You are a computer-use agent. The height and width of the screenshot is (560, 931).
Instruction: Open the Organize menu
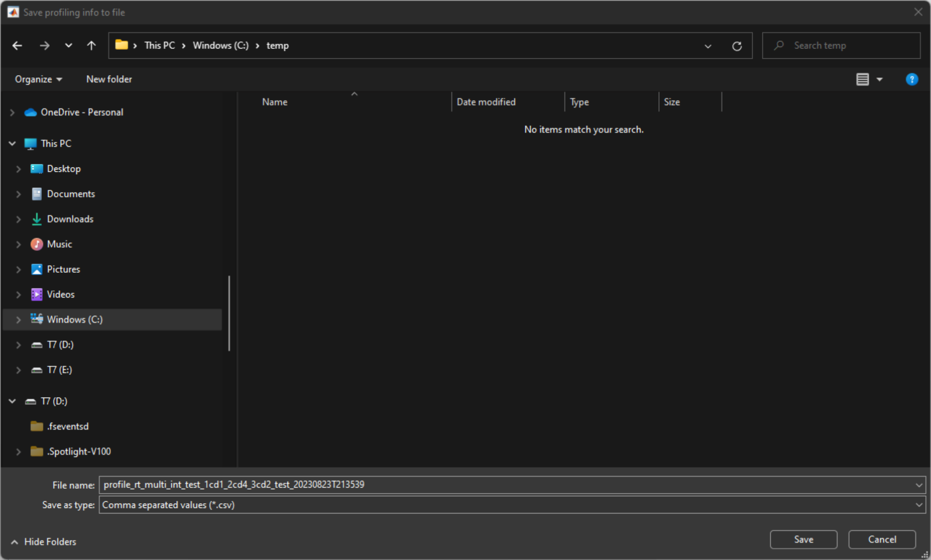point(38,79)
